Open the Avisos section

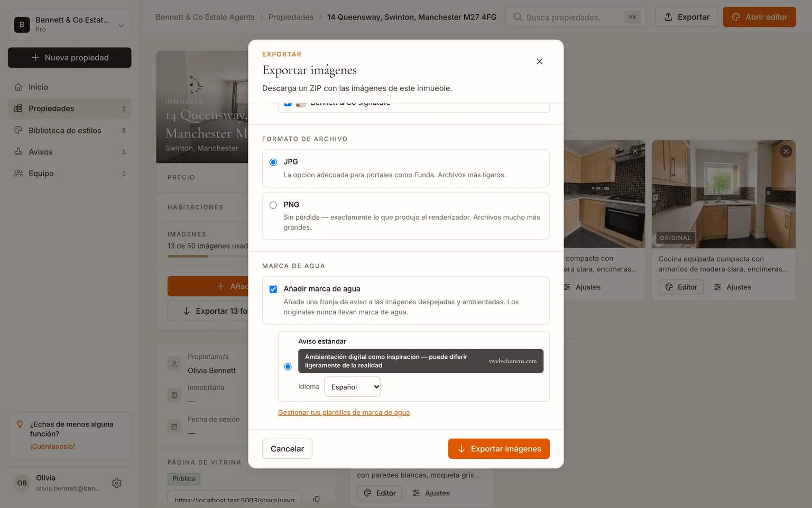(70, 152)
